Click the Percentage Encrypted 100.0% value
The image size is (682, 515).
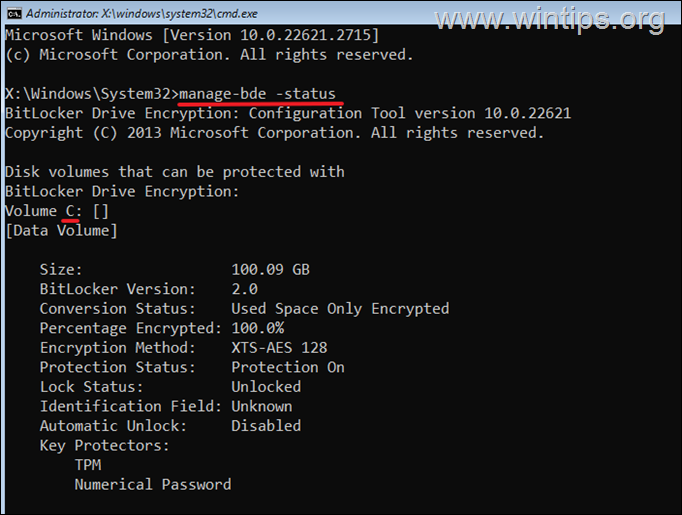tap(257, 328)
